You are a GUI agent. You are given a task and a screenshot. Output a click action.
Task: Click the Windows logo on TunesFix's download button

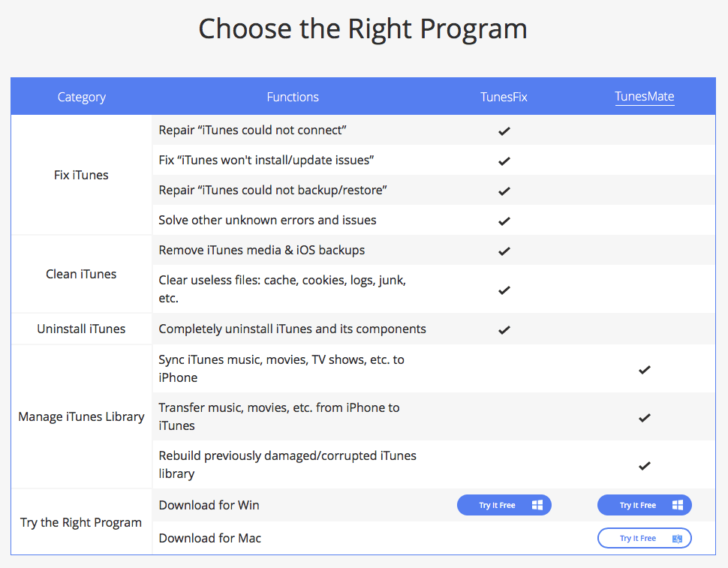tap(537, 505)
